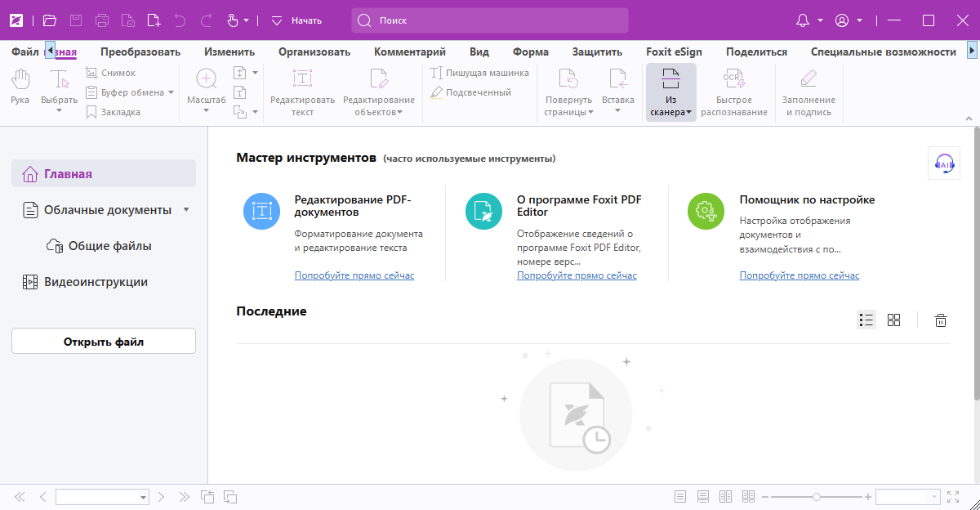Open Заполнение и подпись tool
The height and width of the screenshot is (510, 980).
point(808,92)
